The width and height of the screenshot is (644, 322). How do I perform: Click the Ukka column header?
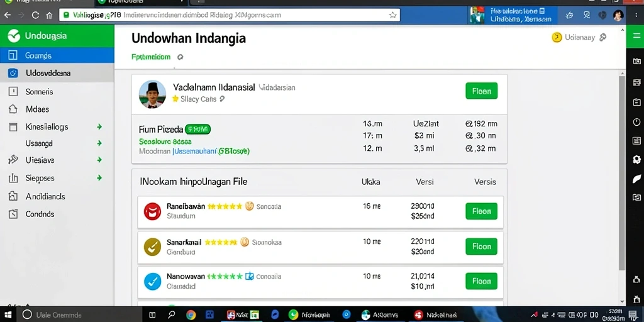point(370,182)
